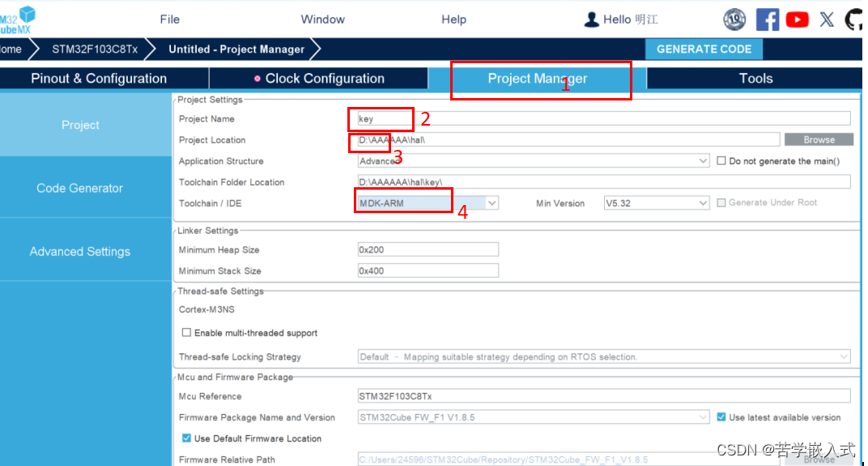Open the File menu

[169, 19]
